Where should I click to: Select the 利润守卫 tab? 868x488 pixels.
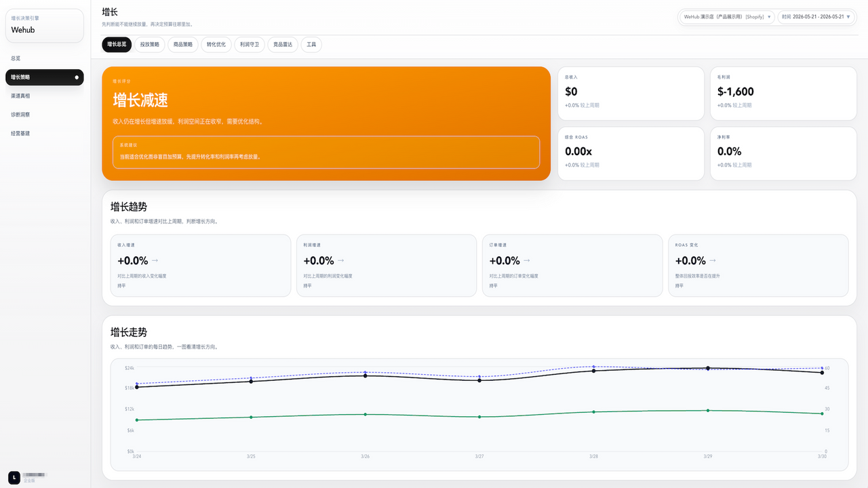(250, 45)
